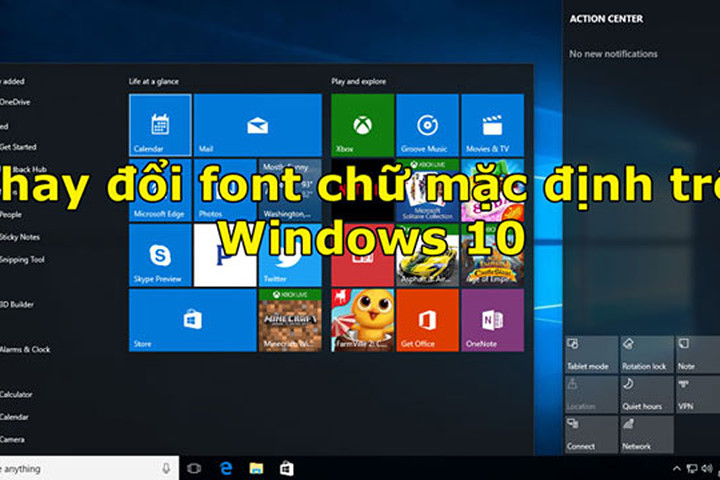
Task: Open Calendar in the app list
Action: pyautogui.click(x=14, y=417)
